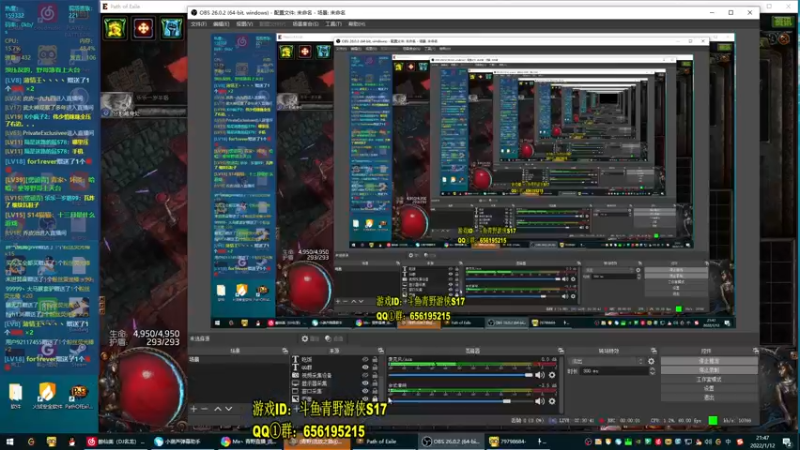800x450 pixels.
Task: Open the scene transition type dropdown
Action: point(606,361)
